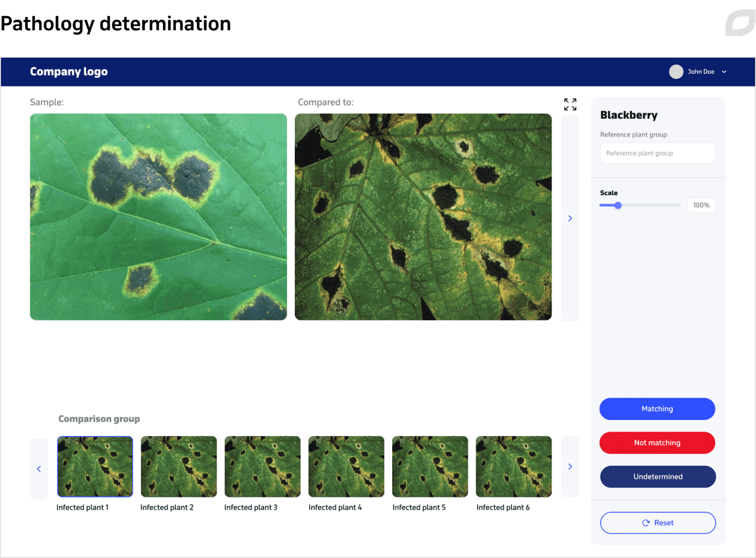
Task: Click the Not matching button
Action: pyautogui.click(x=657, y=443)
